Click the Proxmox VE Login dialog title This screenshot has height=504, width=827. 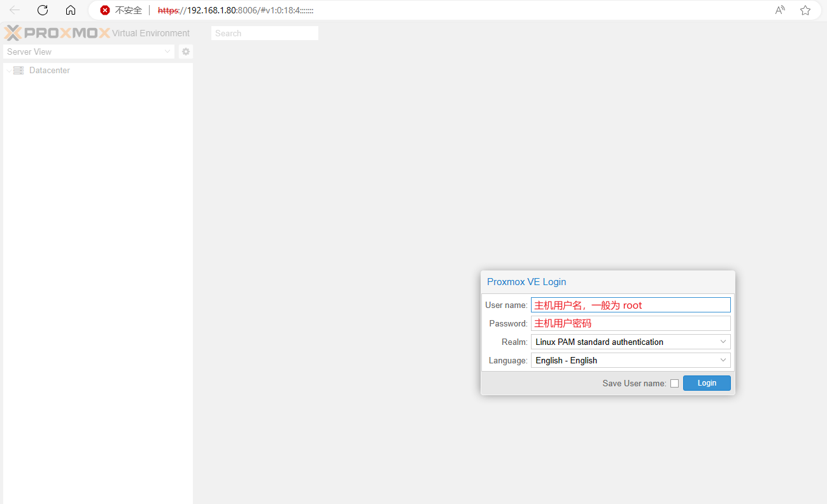click(527, 282)
